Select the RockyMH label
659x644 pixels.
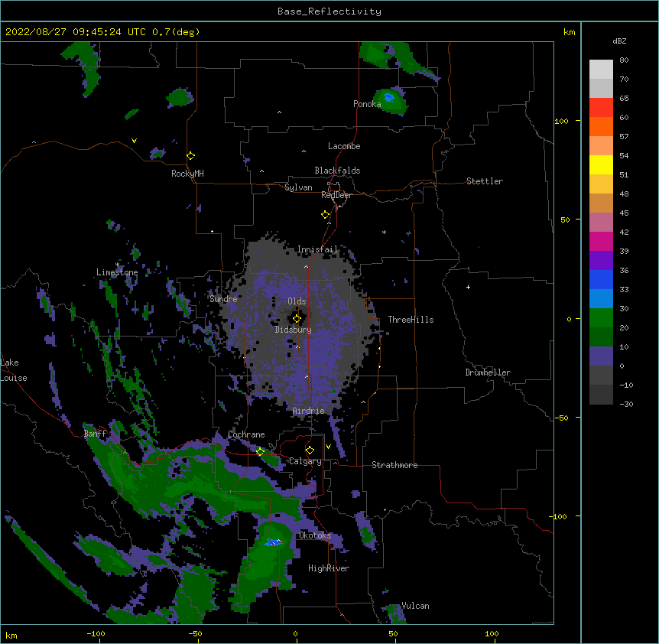[187, 173]
